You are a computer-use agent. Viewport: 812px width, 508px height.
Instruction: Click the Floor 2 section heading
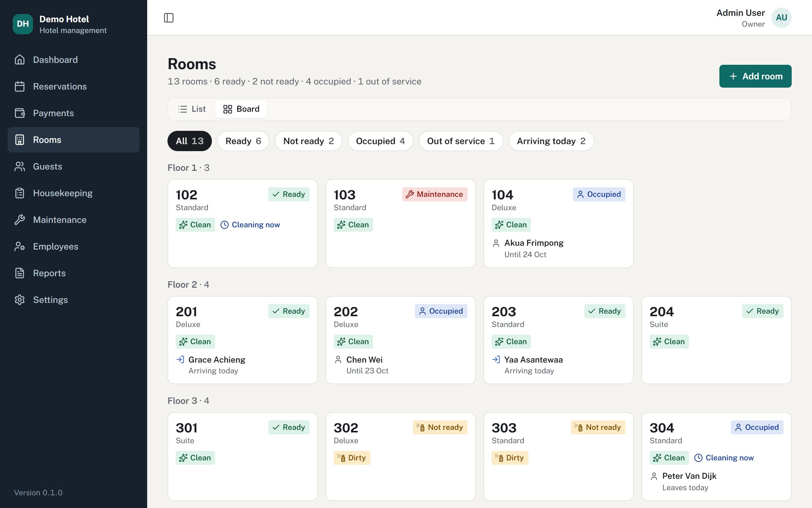pyautogui.click(x=188, y=284)
